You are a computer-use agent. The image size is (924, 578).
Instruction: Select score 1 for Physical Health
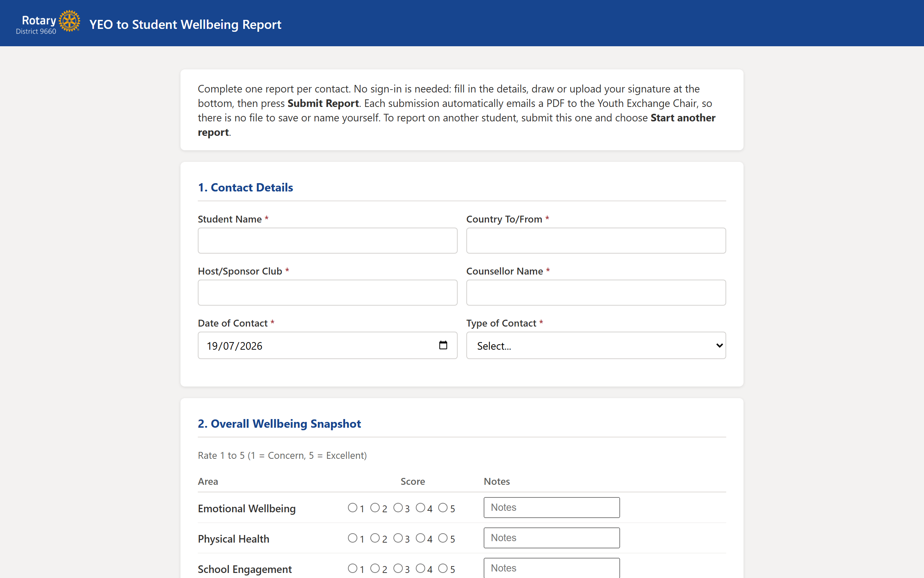click(x=352, y=538)
